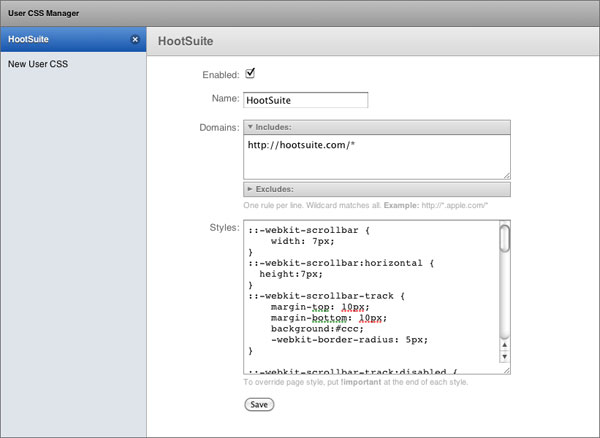Save the user CSS settings
This screenshot has width=600, height=438.
pyautogui.click(x=258, y=405)
